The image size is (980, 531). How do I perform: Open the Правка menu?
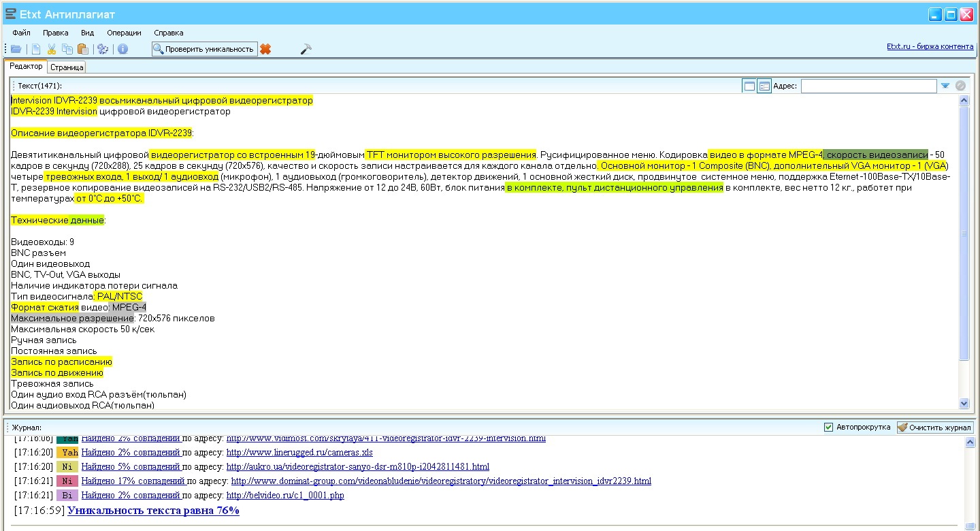point(55,33)
